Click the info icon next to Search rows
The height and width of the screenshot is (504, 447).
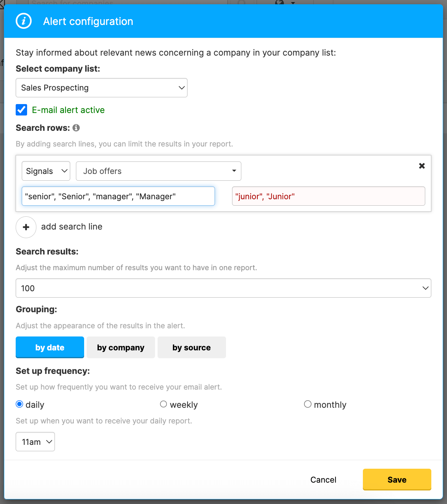pos(76,128)
